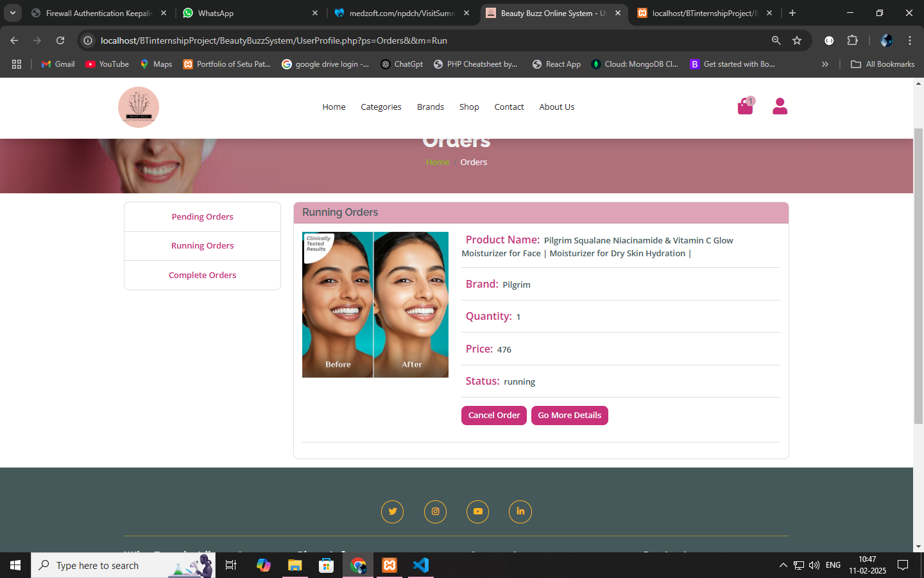
Task: Open the apps grid in bookmarks bar
Action: coord(17,64)
